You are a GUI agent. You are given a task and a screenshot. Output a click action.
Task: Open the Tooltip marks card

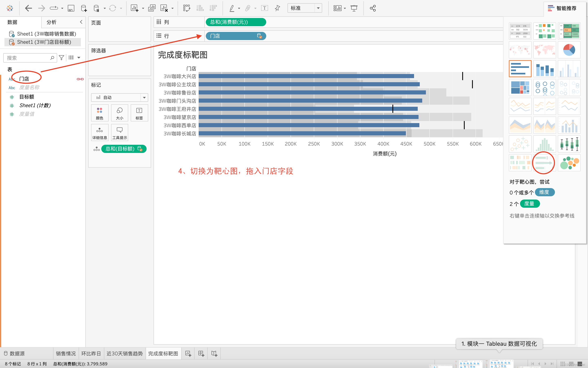tap(120, 133)
